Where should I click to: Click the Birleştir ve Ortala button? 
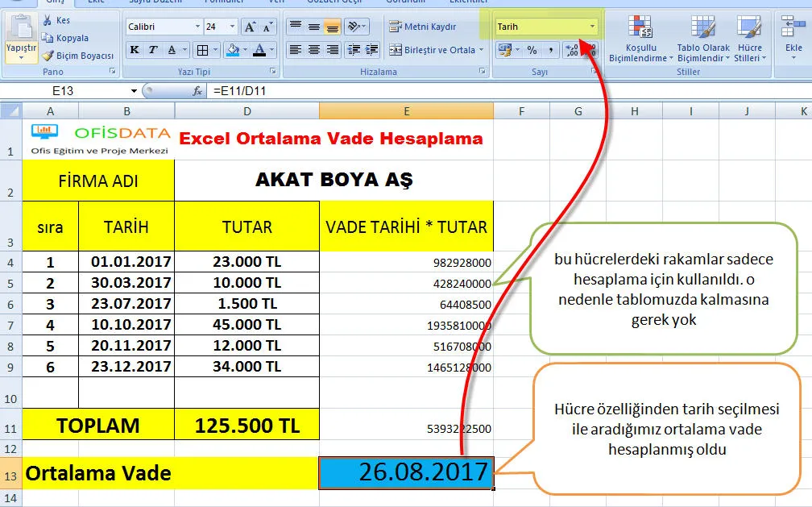click(x=433, y=50)
